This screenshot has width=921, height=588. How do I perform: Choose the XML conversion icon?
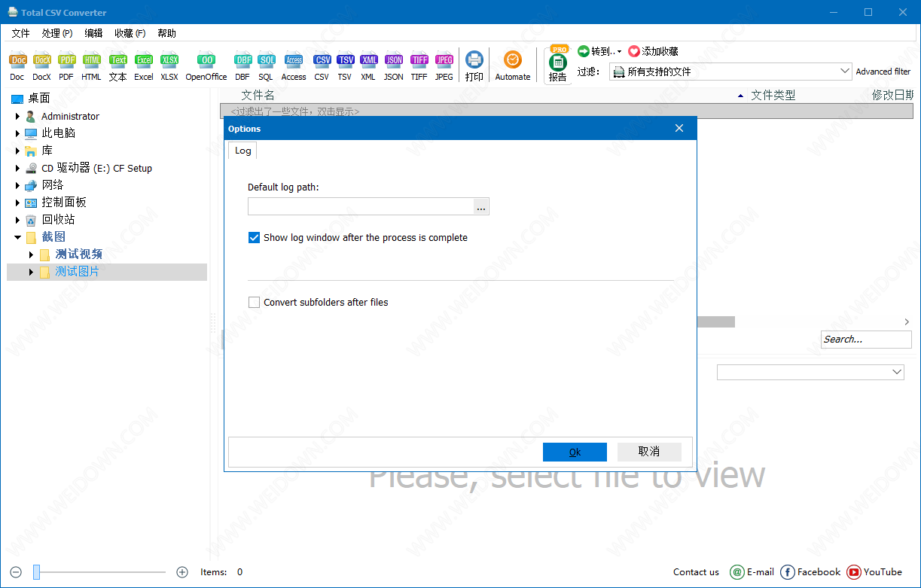368,66
